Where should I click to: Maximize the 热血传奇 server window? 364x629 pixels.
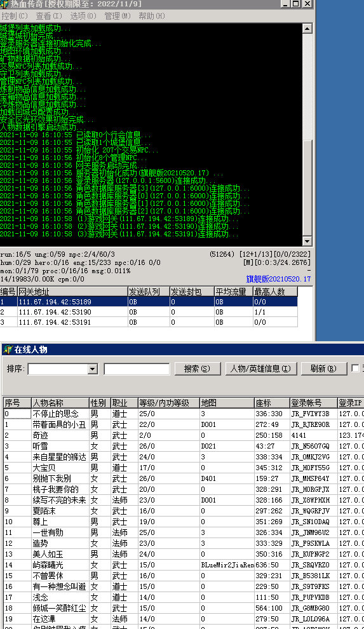296,4
